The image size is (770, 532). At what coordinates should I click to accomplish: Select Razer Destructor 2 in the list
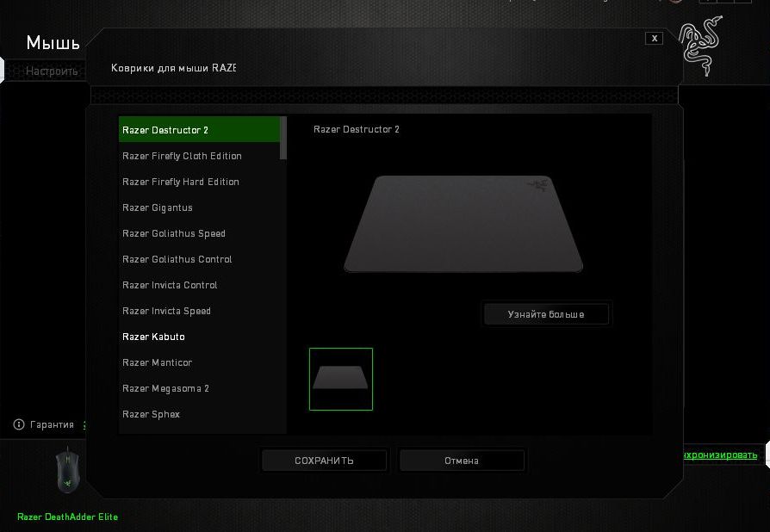(199, 130)
